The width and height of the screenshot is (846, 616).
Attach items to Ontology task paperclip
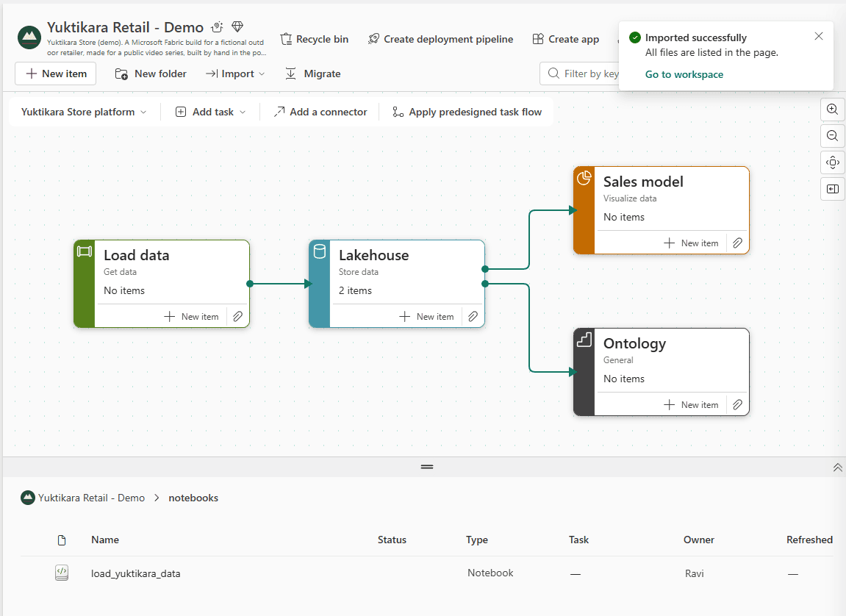pos(737,405)
